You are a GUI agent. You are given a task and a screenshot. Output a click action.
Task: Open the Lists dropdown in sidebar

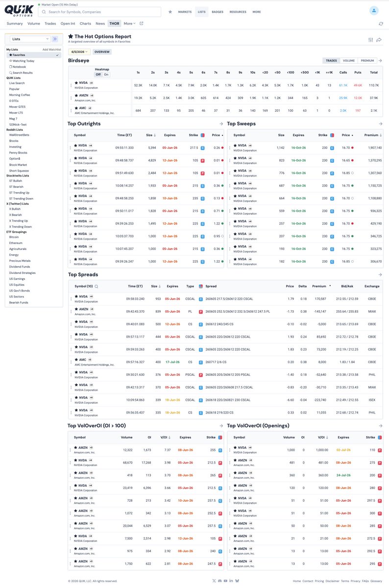coord(30,39)
